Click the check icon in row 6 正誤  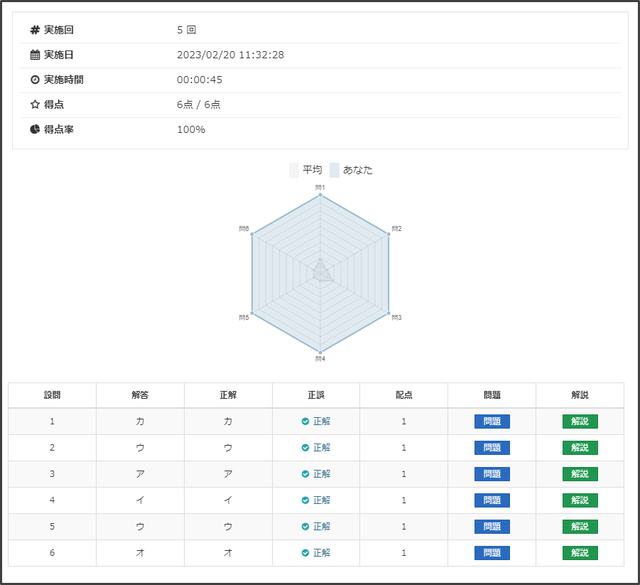click(305, 553)
